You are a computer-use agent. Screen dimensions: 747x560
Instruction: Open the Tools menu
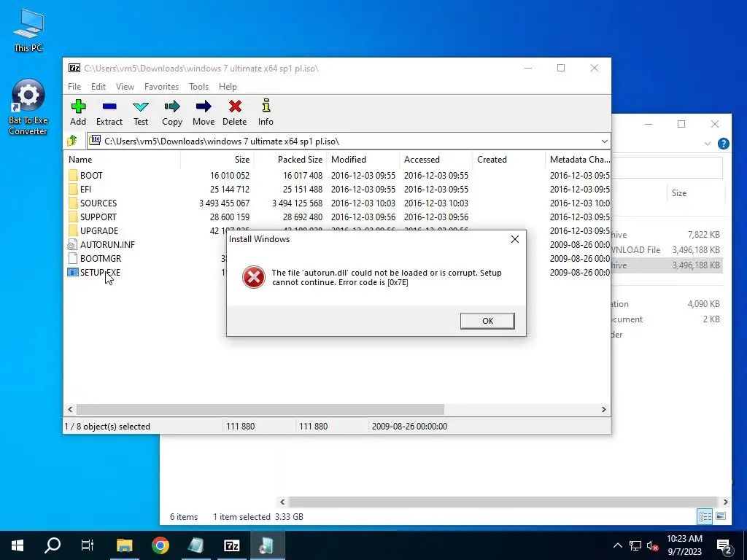[198, 87]
